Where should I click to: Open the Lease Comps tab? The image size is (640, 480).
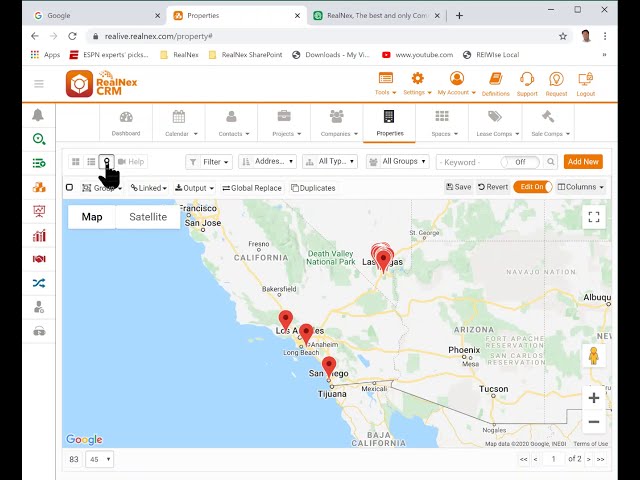point(495,123)
